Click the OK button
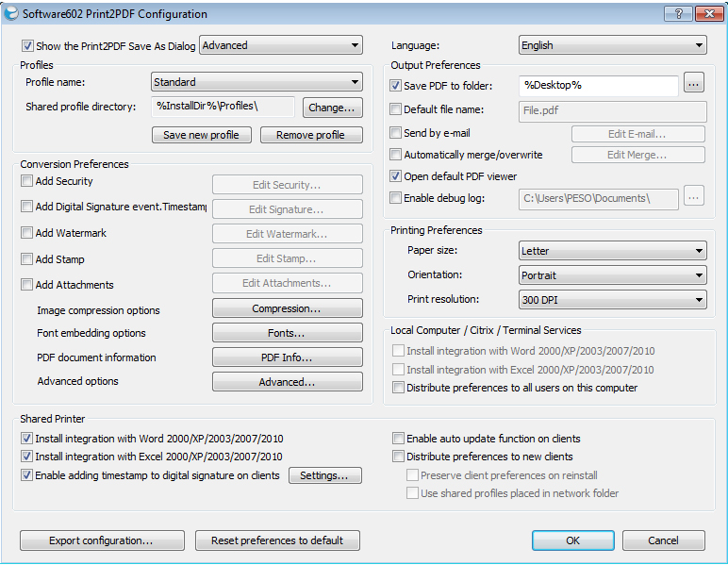The width and height of the screenshot is (728, 565). click(572, 540)
